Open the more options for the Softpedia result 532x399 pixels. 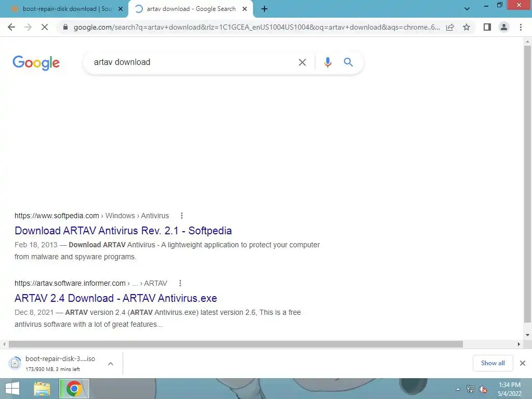point(182,216)
